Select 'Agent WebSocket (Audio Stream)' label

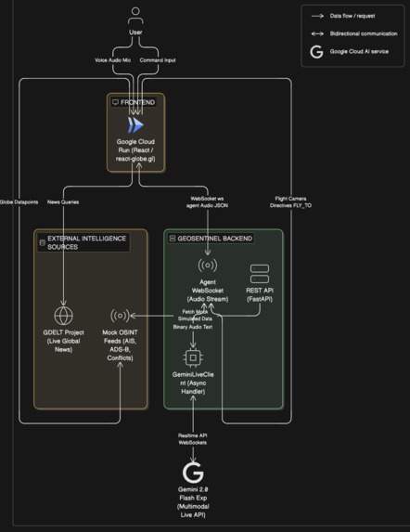coord(208,291)
